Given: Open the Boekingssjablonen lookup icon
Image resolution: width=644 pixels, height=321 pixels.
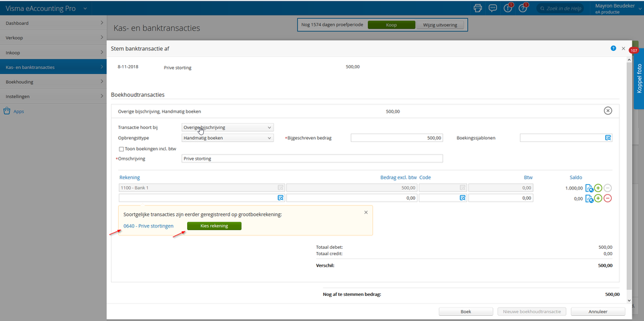Looking at the screenshot, I should (x=609, y=138).
